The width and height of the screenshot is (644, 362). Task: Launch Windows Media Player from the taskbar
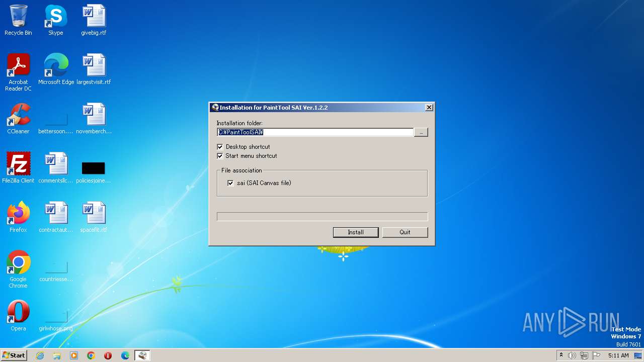pyautogui.click(x=74, y=355)
